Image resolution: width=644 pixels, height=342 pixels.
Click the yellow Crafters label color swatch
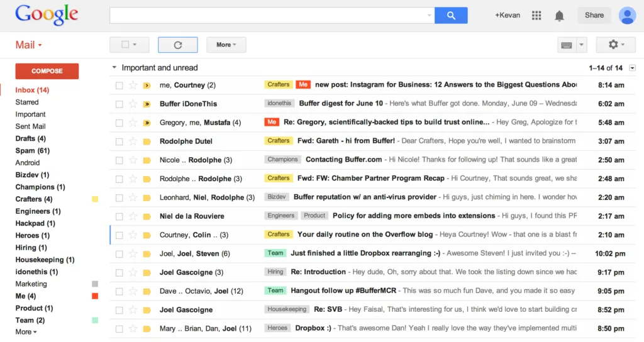pos(95,199)
